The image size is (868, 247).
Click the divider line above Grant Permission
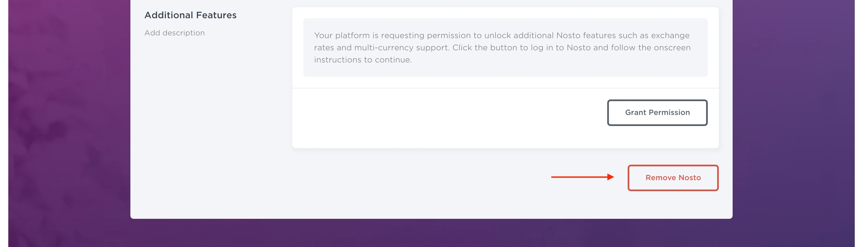tap(452, 88)
